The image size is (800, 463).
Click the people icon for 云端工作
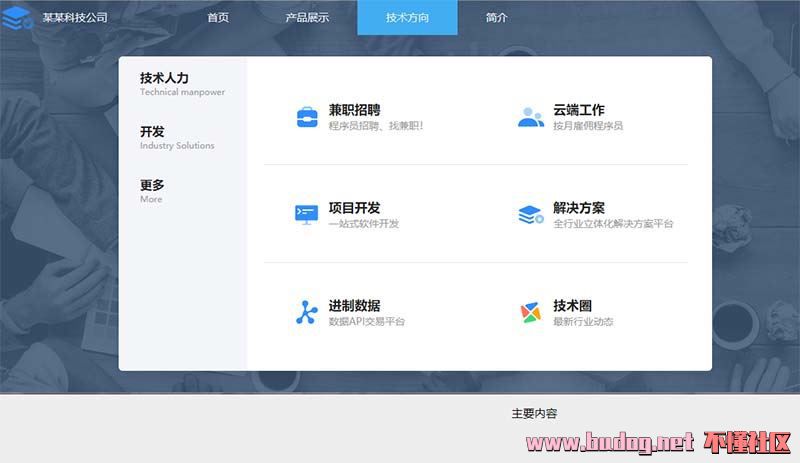pos(531,117)
